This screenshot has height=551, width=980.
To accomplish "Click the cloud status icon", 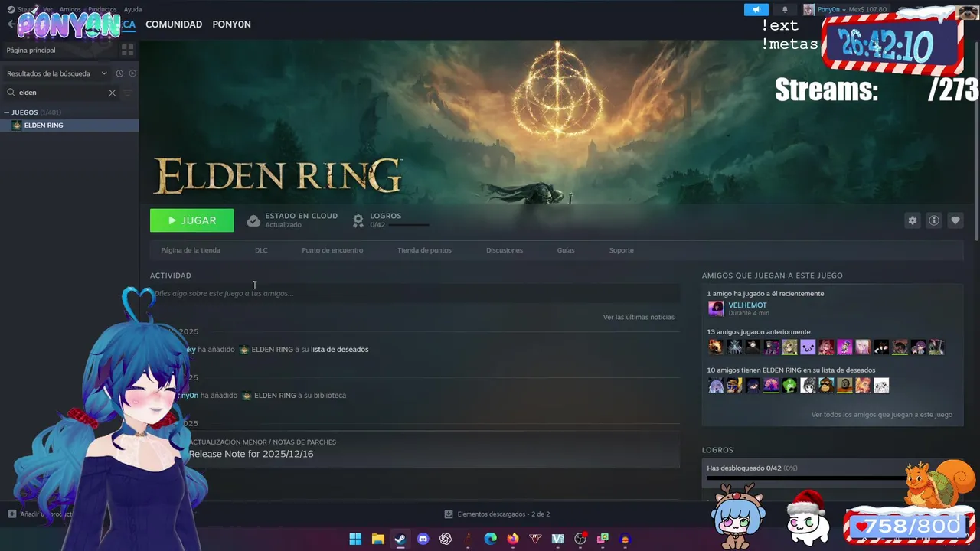I will 253,220.
